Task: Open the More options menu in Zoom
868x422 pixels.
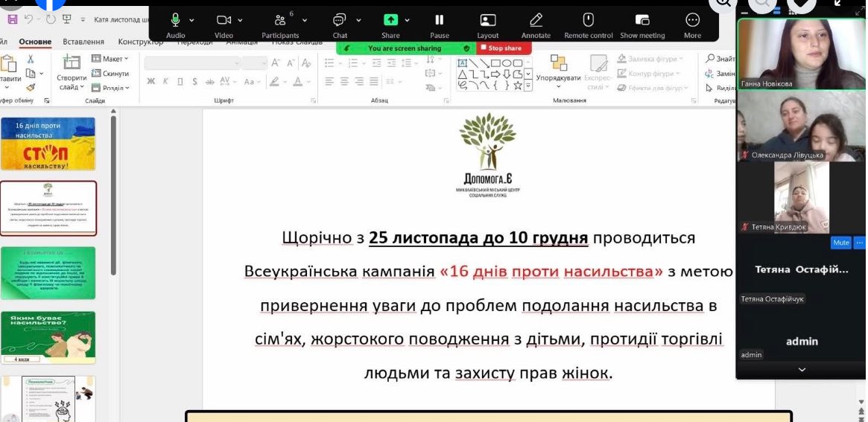Action: (692, 20)
